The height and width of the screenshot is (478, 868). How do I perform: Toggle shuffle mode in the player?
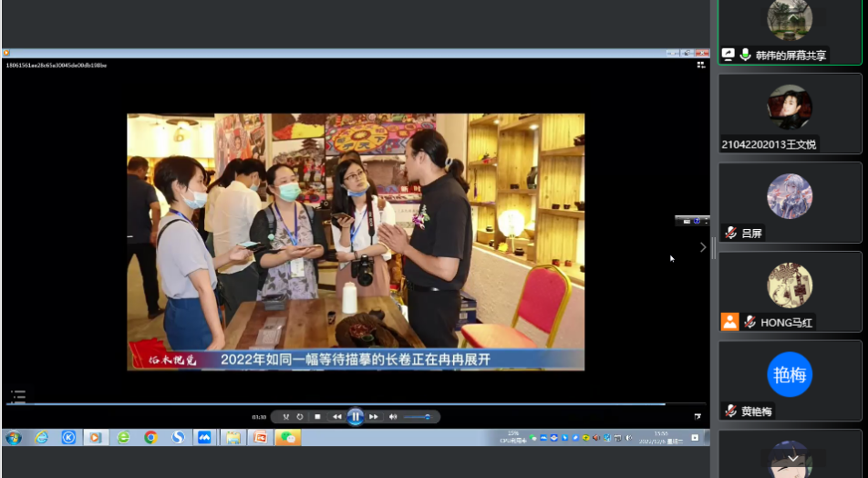point(285,417)
